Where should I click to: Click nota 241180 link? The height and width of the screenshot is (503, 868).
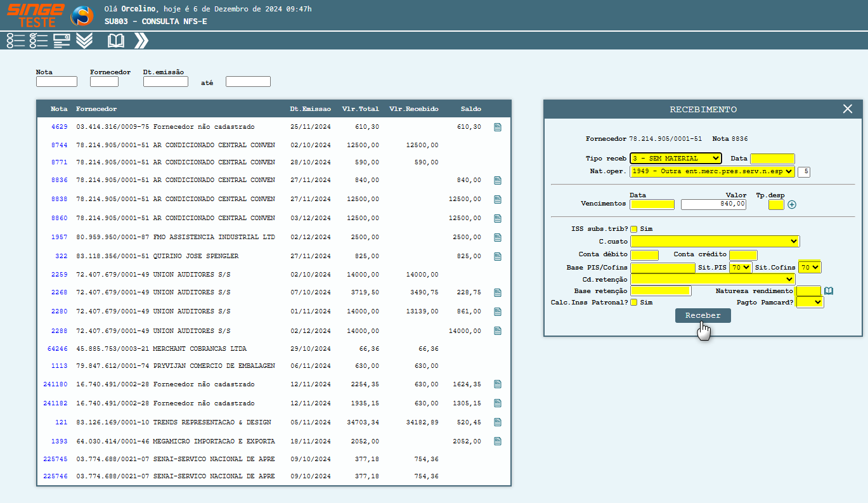[x=55, y=384]
